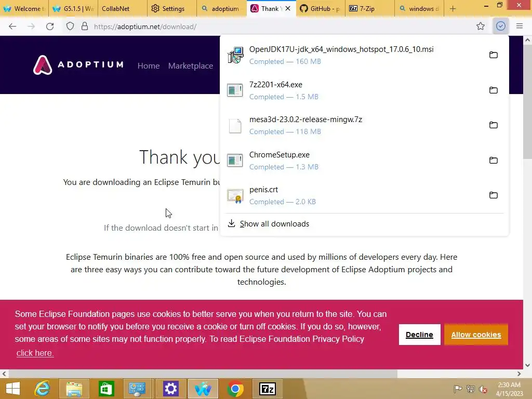Switch to the adoptium search tab
The width and height of the screenshot is (532, 399).
pos(221,8)
